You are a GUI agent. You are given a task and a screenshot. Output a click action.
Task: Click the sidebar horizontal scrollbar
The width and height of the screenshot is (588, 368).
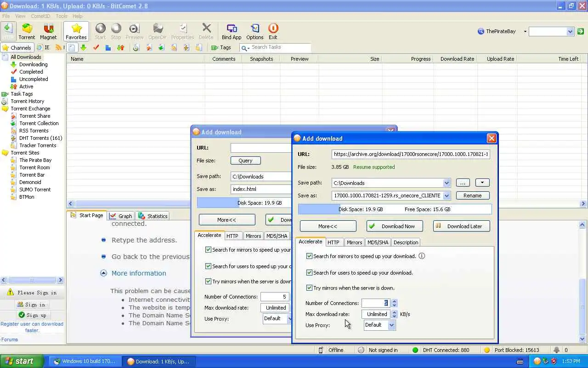coord(32,280)
